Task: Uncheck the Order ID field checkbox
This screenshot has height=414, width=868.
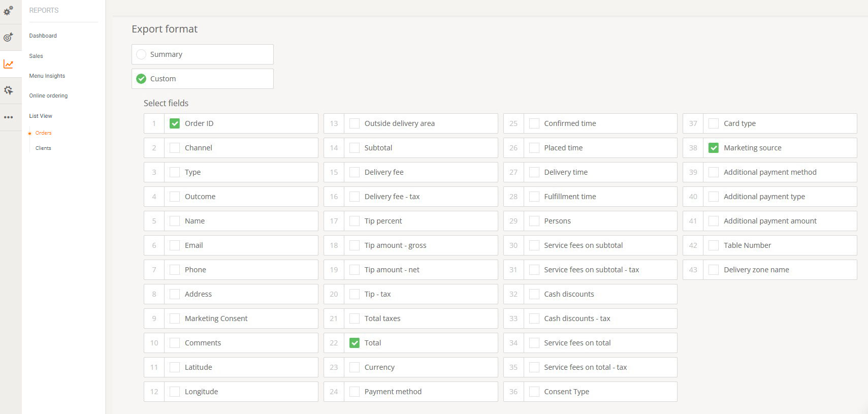Action: tap(175, 123)
